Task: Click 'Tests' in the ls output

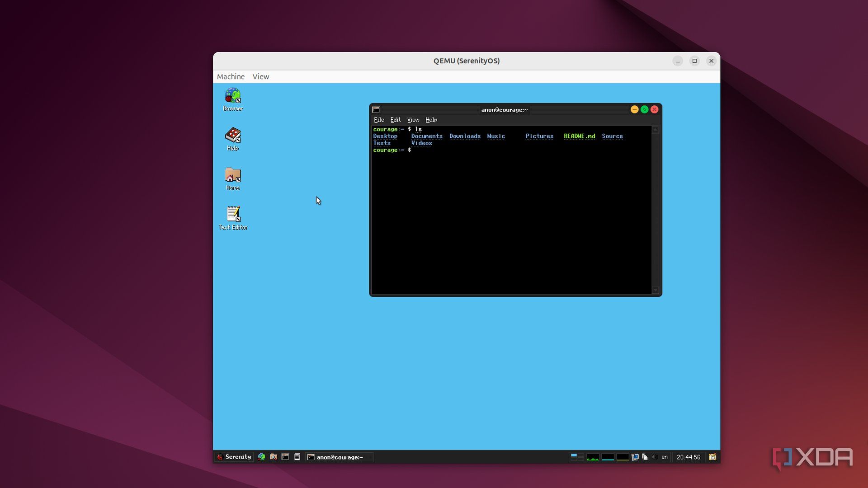Action: 382,143
